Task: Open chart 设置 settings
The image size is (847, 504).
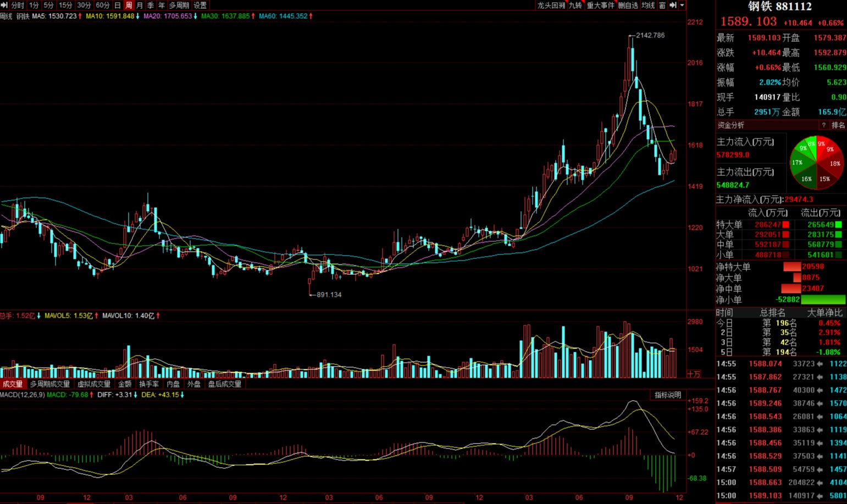Action: (200, 5)
